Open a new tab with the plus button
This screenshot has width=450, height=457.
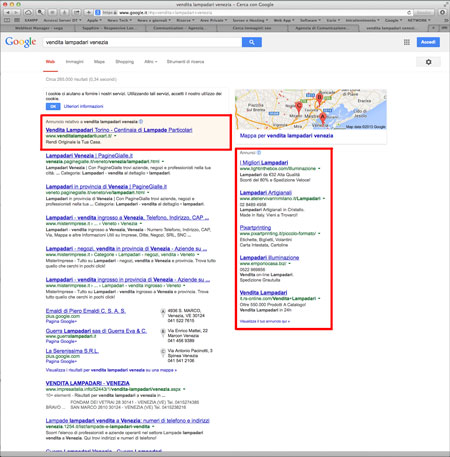point(434,28)
